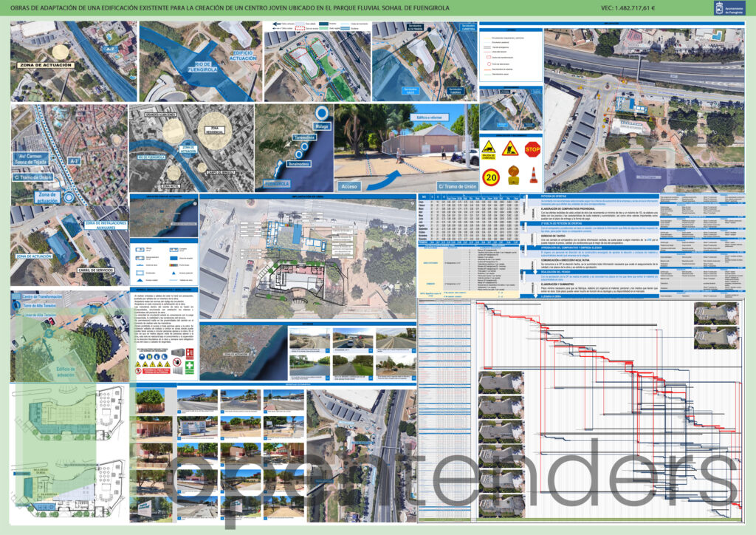This screenshot has height=535, width=756.
Task: Click the circle icon beside Torre de Alta Tensión
Action: click(16, 306)
